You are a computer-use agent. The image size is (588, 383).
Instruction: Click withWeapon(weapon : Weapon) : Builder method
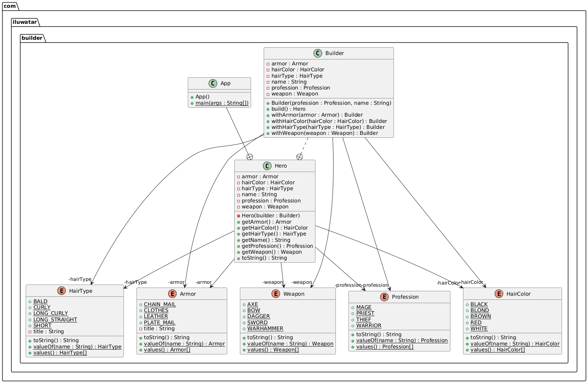tap(325, 133)
